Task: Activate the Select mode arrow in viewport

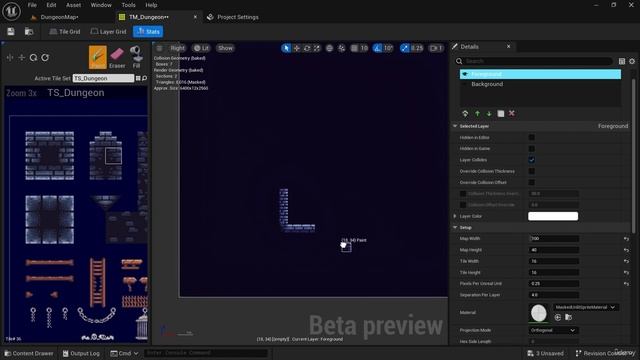Action: pos(286,48)
